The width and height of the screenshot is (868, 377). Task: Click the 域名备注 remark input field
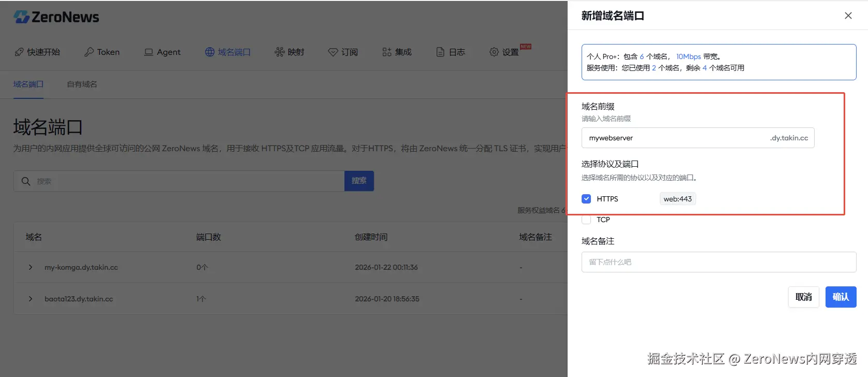(x=718, y=262)
